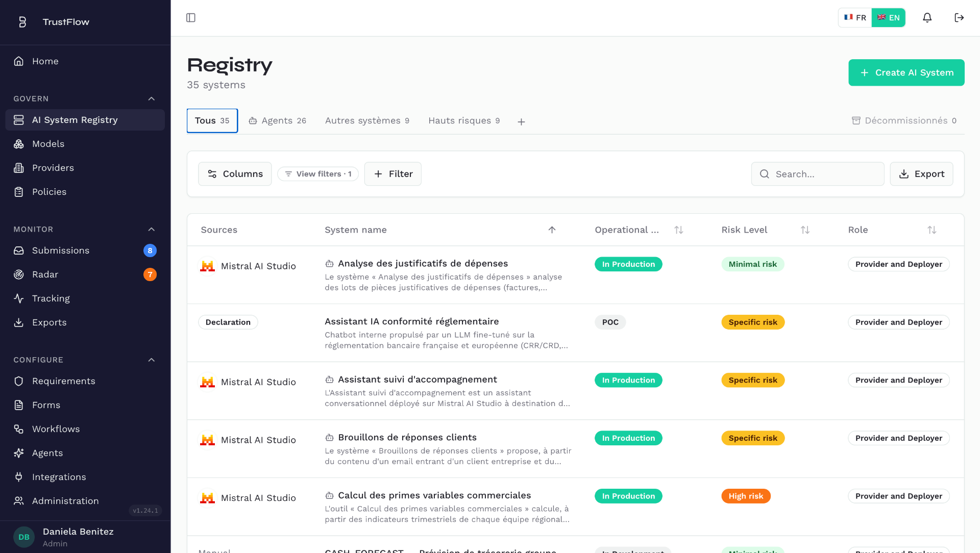
Task: Click the High risk badge
Action: [x=746, y=496]
